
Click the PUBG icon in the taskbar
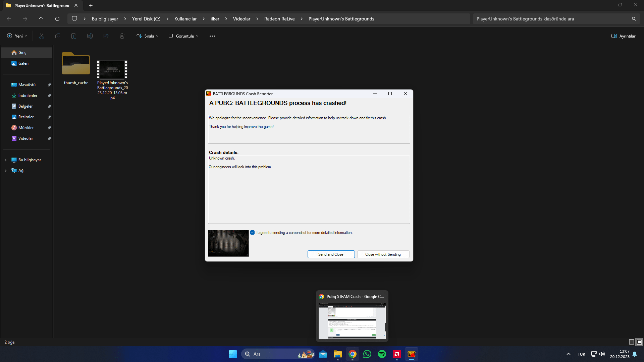[x=412, y=354]
